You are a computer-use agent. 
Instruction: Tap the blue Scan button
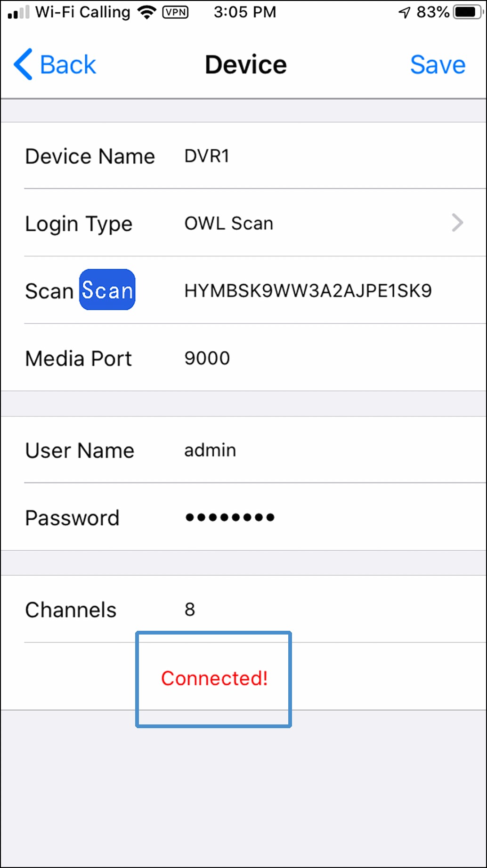pyautogui.click(x=107, y=289)
